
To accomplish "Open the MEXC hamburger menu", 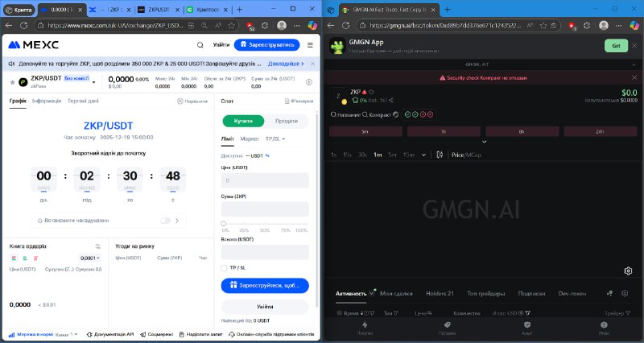I will pos(310,45).
